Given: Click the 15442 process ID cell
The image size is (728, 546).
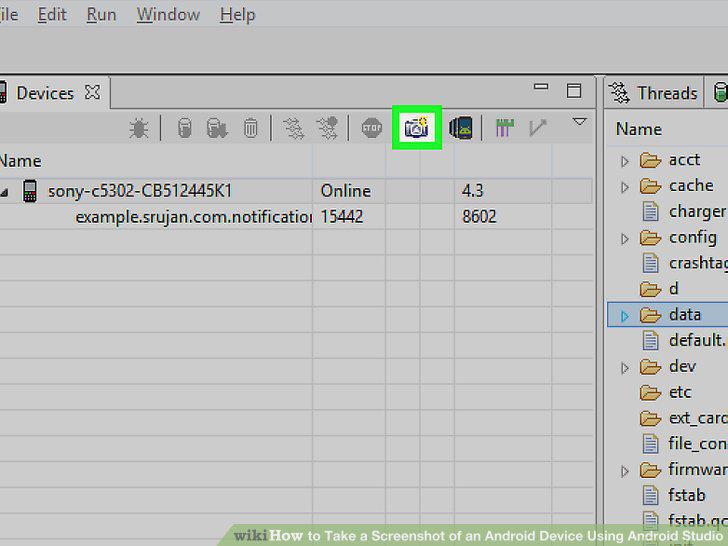Looking at the screenshot, I should point(342,217).
